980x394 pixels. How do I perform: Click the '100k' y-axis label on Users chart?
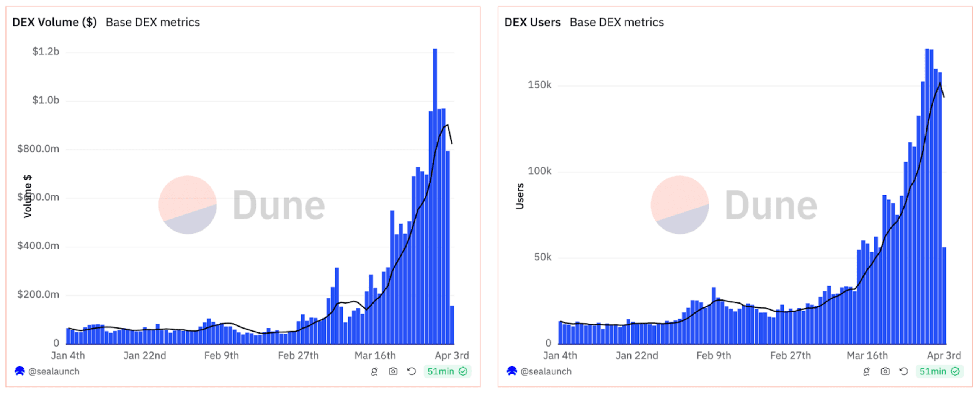tap(539, 171)
